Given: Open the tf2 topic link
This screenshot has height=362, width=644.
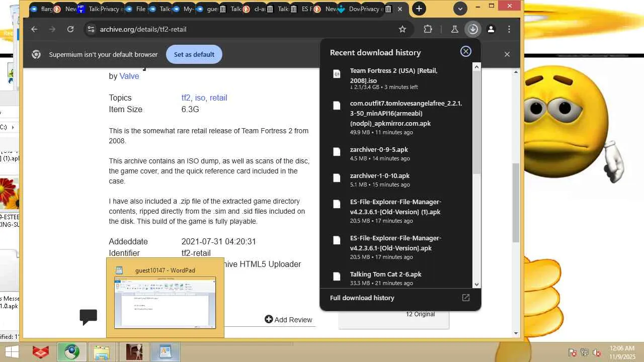Looking at the screenshot, I should point(186,98).
